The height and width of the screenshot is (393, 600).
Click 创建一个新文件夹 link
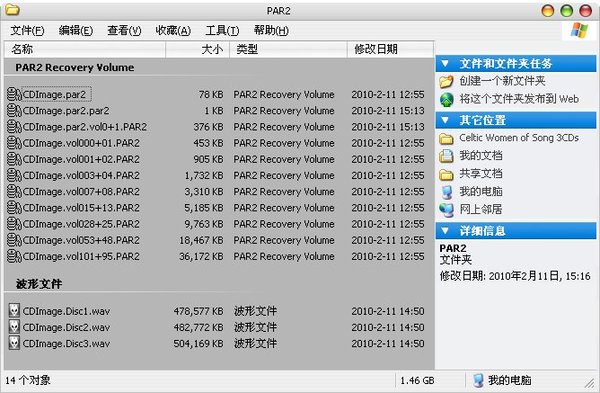coord(502,81)
